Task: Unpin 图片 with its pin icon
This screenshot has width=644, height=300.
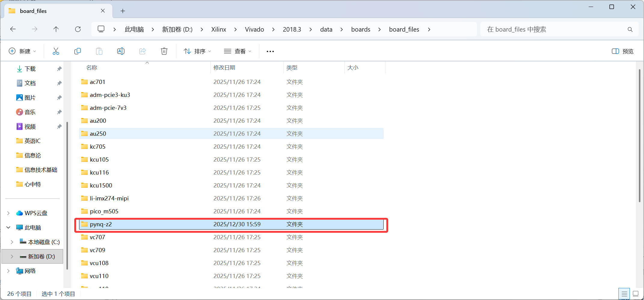Action: coord(59,98)
